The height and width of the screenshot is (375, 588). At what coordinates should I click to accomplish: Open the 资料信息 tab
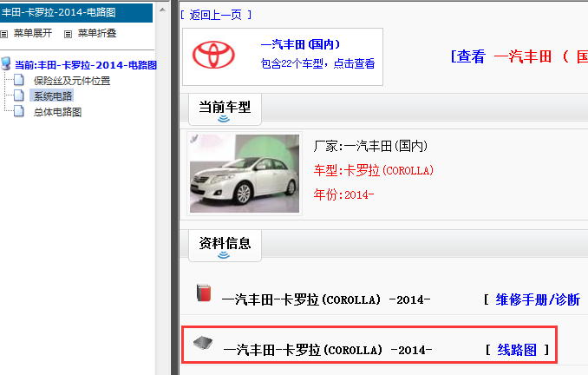tap(225, 246)
